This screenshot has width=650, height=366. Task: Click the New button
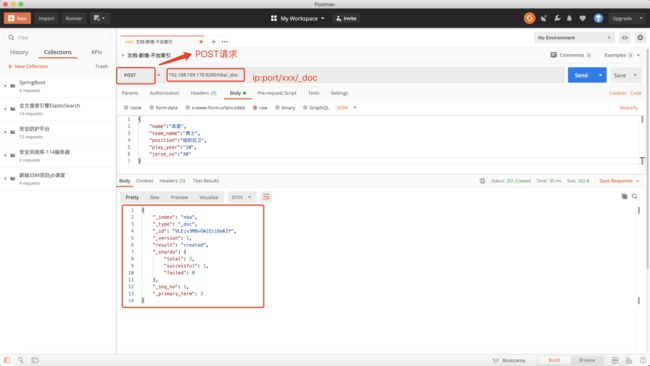pos(17,18)
